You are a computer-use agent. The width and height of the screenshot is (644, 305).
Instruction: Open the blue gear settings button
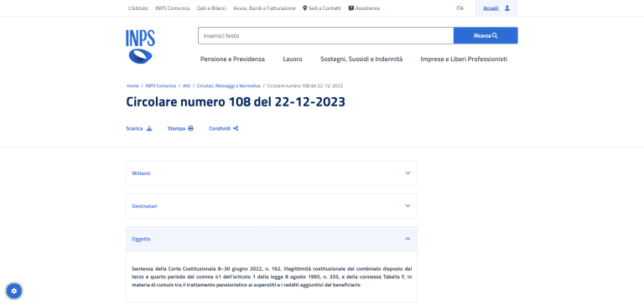[14, 291]
